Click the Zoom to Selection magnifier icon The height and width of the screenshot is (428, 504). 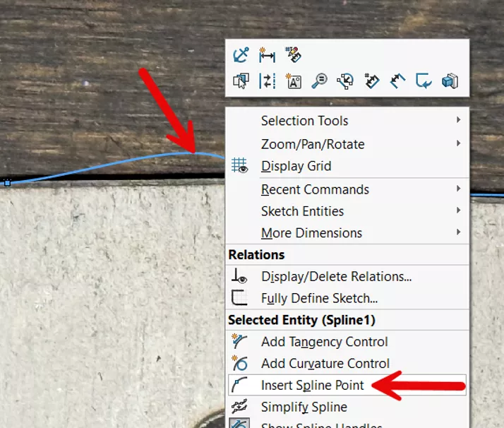319,81
